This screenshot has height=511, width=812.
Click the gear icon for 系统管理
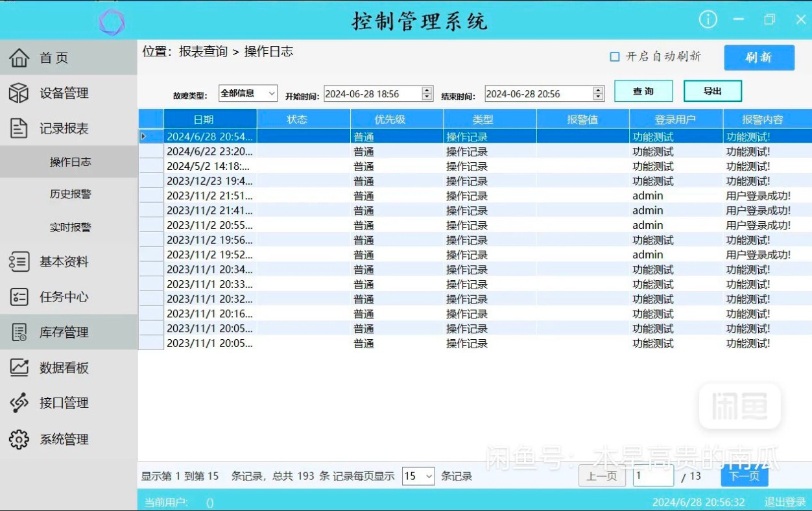click(x=19, y=439)
